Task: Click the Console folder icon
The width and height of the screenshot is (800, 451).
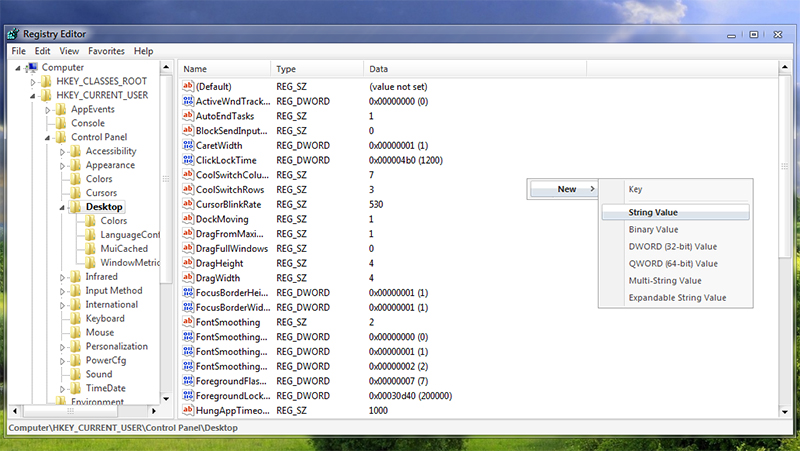Action: click(61, 123)
